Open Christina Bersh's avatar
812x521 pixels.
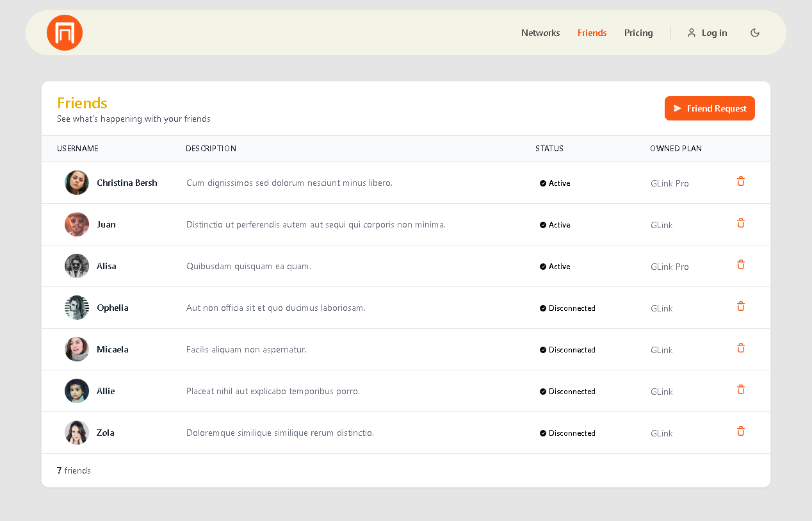pos(77,183)
